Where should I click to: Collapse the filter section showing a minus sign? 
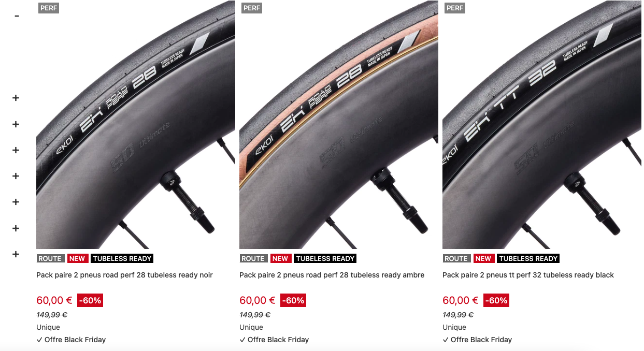point(17,16)
